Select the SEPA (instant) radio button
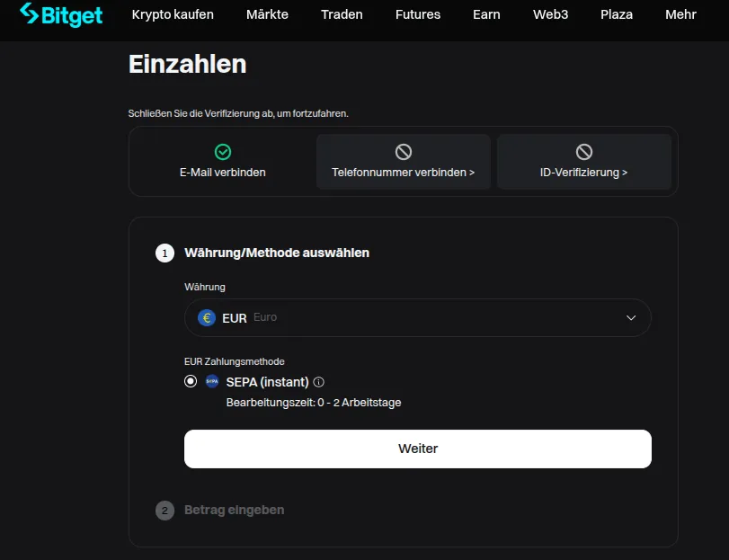Image resolution: width=729 pixels, height=560 pixels. pos(190,381)
